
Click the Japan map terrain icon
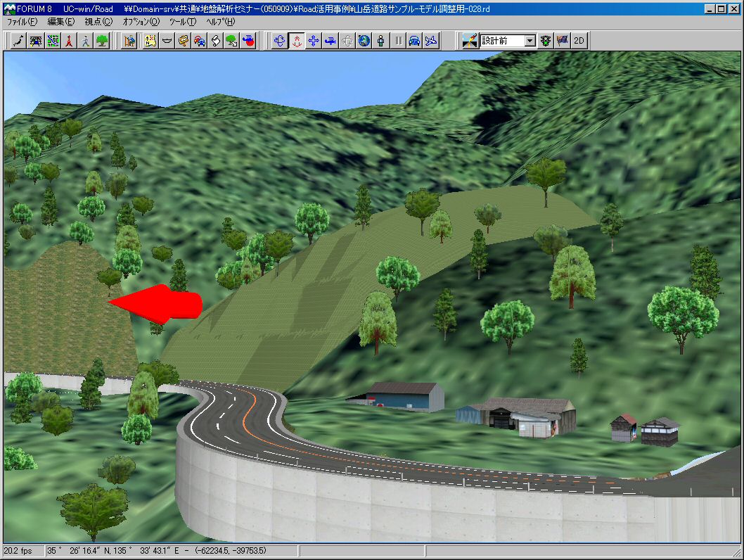click(19, 41)
